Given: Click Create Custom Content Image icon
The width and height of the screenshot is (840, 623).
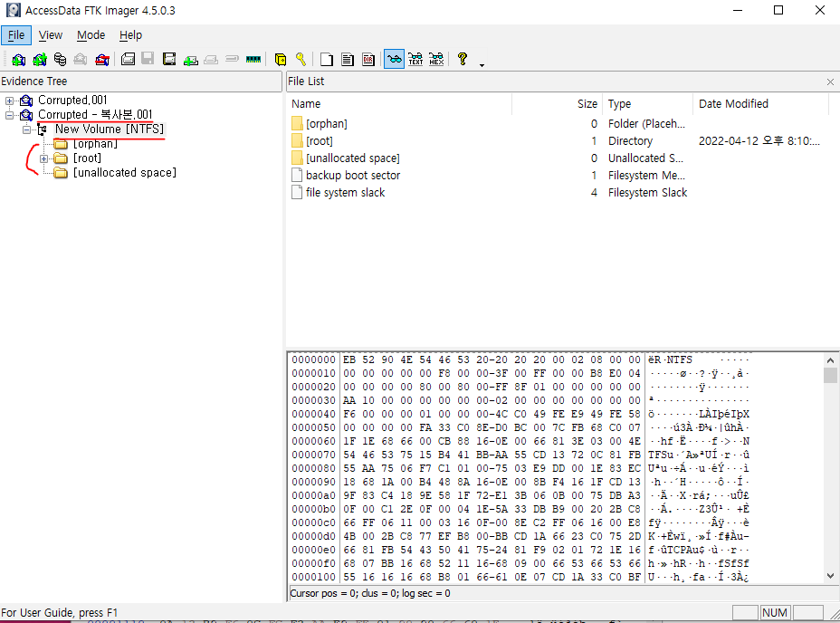Looking at the screenshot, I should coord(211,59).
